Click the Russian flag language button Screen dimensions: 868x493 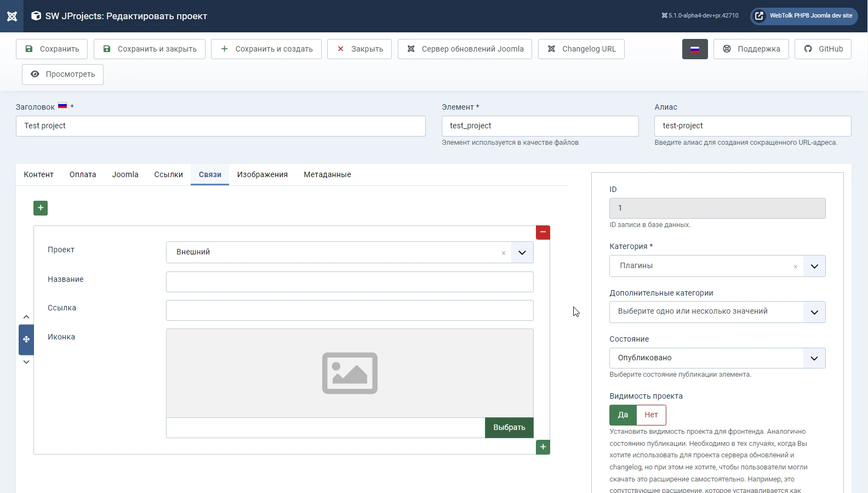click(x=695, y=49)
